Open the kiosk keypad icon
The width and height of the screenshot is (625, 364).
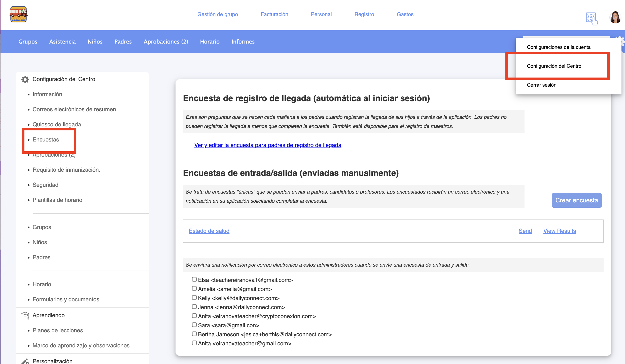592,19
